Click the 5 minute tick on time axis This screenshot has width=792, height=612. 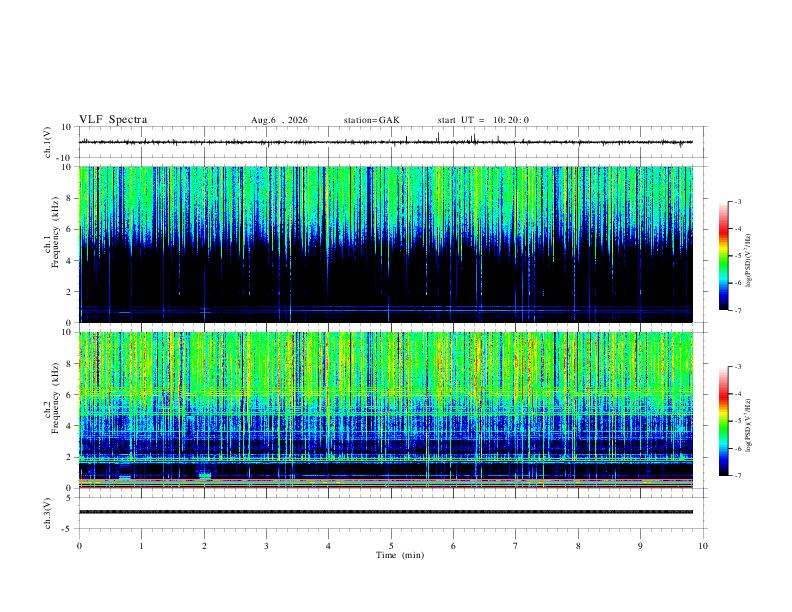point(391,546)
